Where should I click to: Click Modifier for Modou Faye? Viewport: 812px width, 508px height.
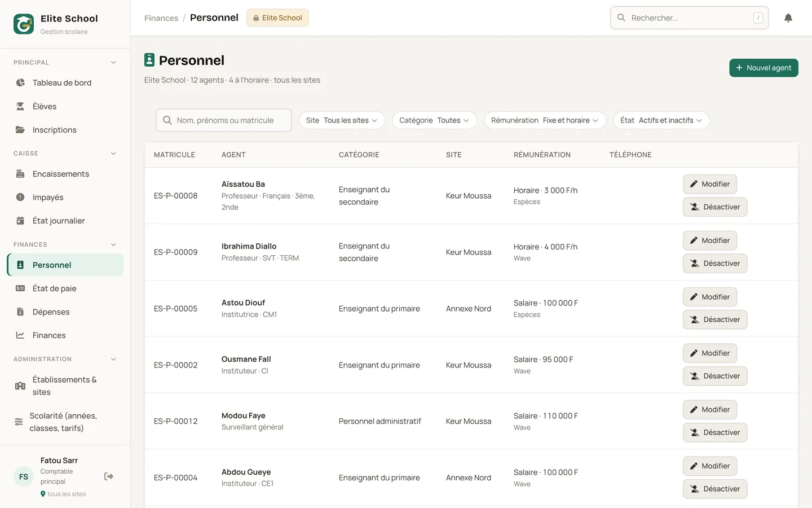(710, 410)
